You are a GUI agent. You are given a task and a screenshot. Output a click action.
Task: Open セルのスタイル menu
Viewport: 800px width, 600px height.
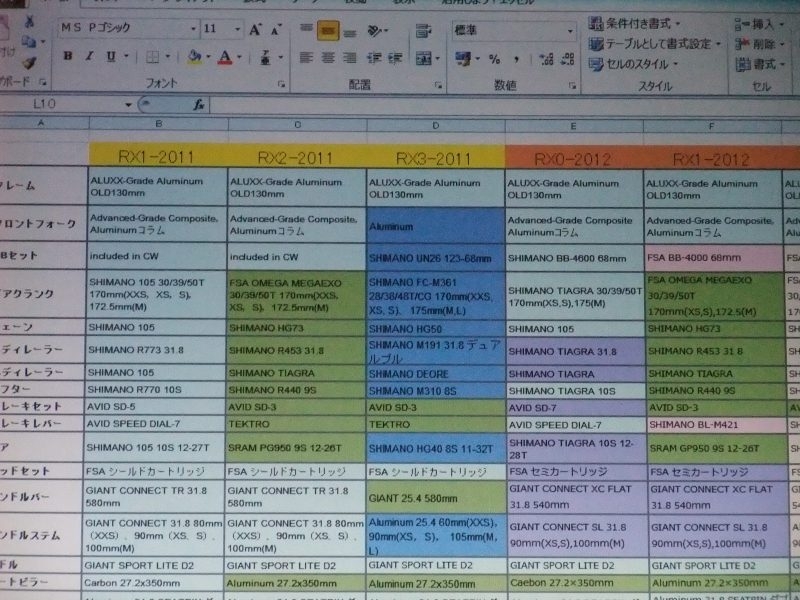click(634, 64)
